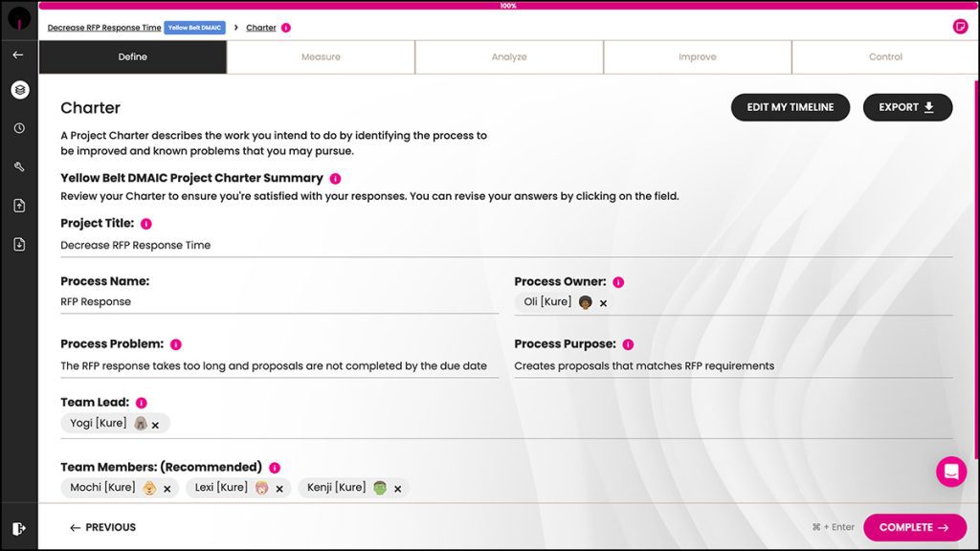980x551 pixels.
Task: Go to the Control phase tab
Action: [885, 57]
